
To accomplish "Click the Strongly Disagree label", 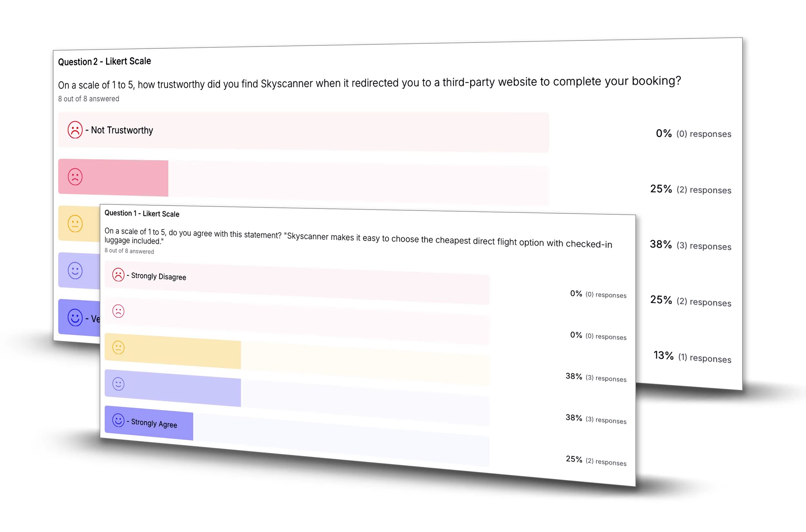I will pyautogui.click(x=158, y=277).
